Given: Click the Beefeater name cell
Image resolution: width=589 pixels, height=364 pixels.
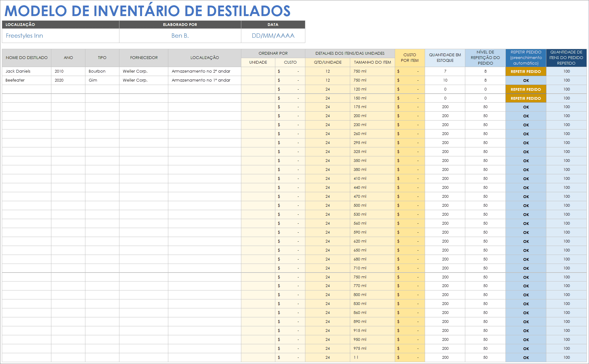Looking at the screenshot, I should [x=27, y=80].
